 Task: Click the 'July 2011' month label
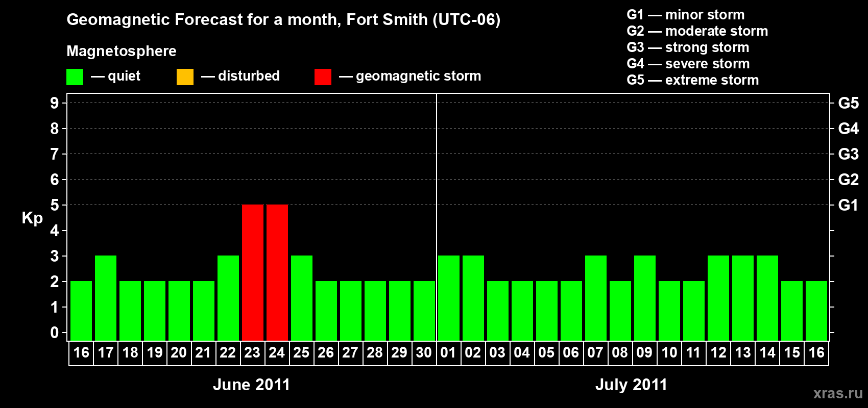631,385
